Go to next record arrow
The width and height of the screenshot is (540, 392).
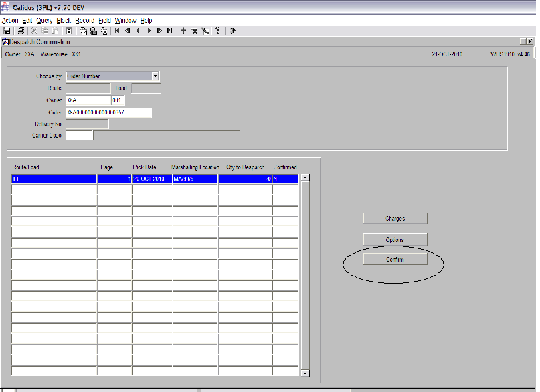tap(149, 31)
